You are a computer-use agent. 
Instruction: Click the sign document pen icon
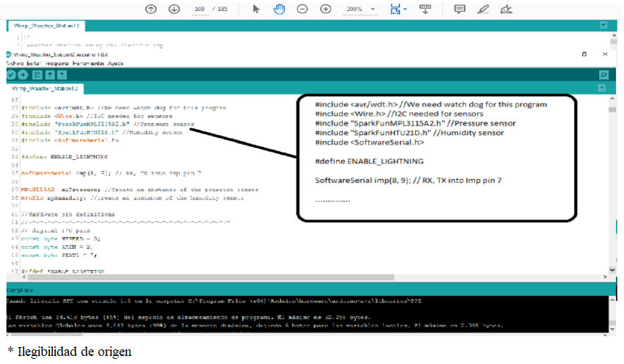(x=505, y=9)
